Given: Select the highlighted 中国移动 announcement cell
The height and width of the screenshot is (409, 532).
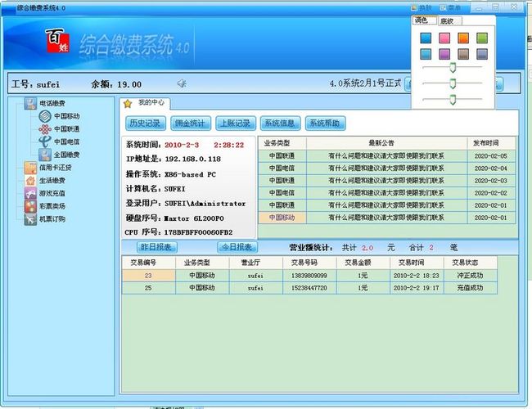Looking at the screenshot, I should click(x=282, y=218).
